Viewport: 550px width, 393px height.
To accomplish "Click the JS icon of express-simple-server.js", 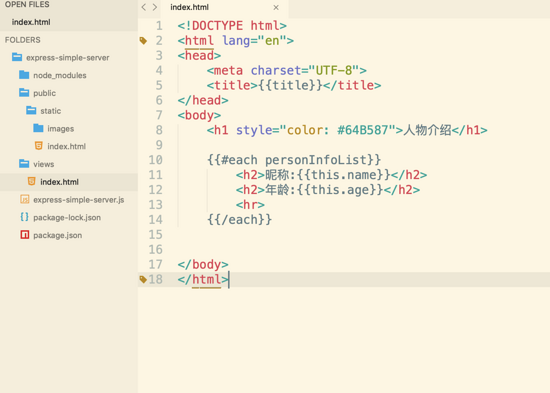I will click(25, 199).
